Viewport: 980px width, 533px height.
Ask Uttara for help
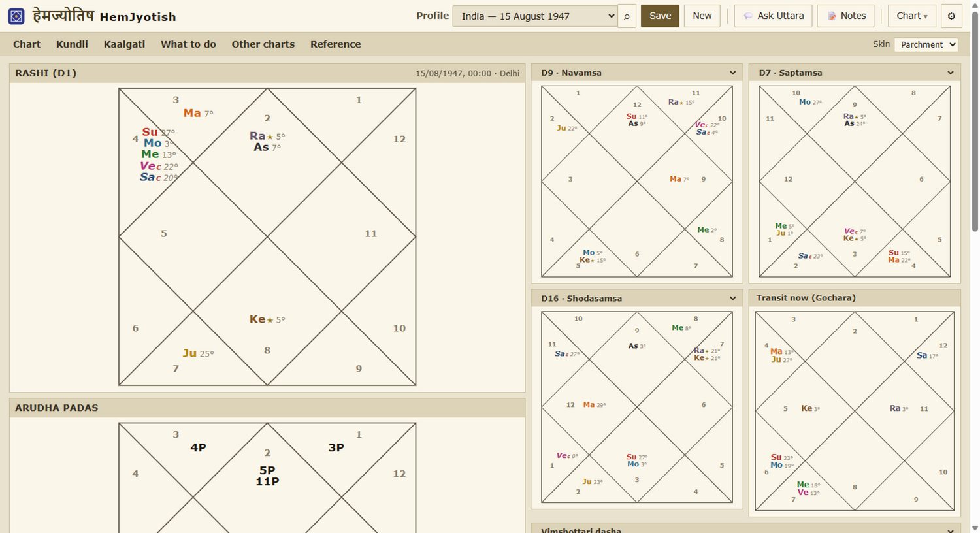click(x=774, y=16)
